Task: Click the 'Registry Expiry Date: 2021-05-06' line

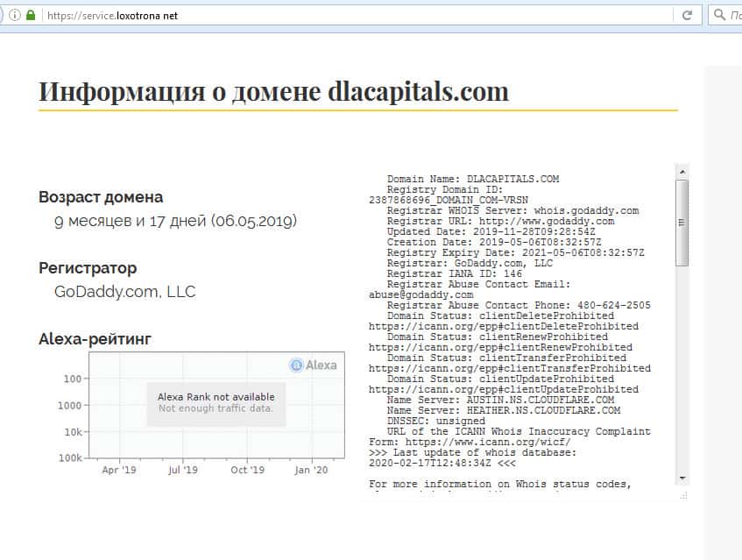Action: point(516,252)
